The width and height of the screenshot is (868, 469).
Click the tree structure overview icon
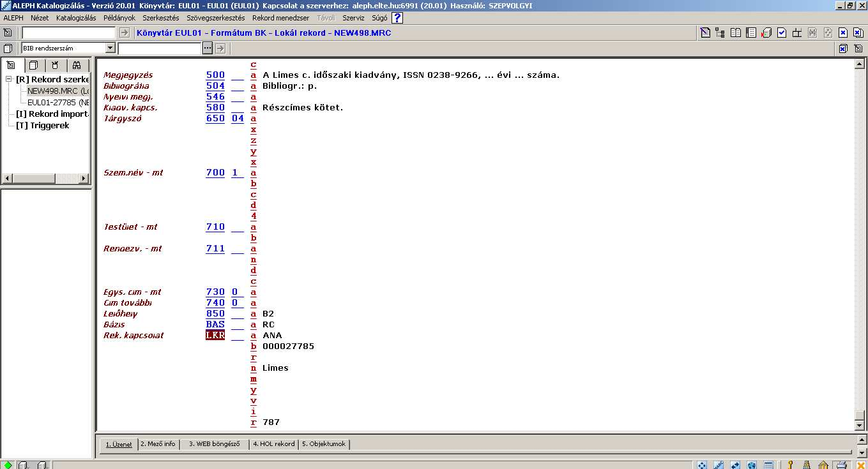[x=720, y=33]
